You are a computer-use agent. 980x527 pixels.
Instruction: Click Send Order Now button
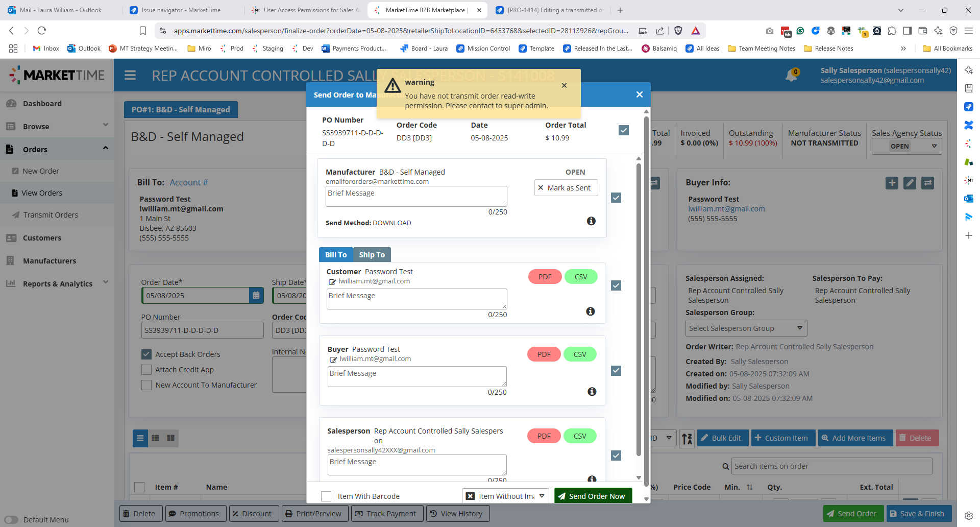(x=593, y=496)
